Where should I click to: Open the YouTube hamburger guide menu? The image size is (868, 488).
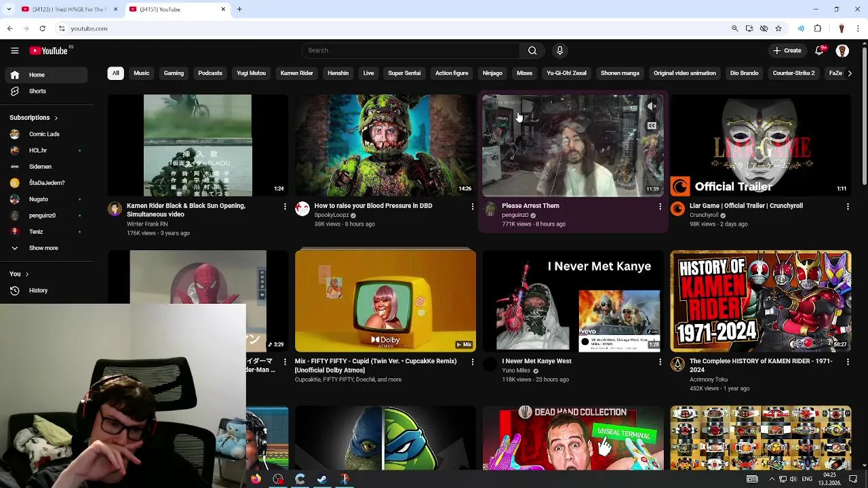(x=14, y=50)
